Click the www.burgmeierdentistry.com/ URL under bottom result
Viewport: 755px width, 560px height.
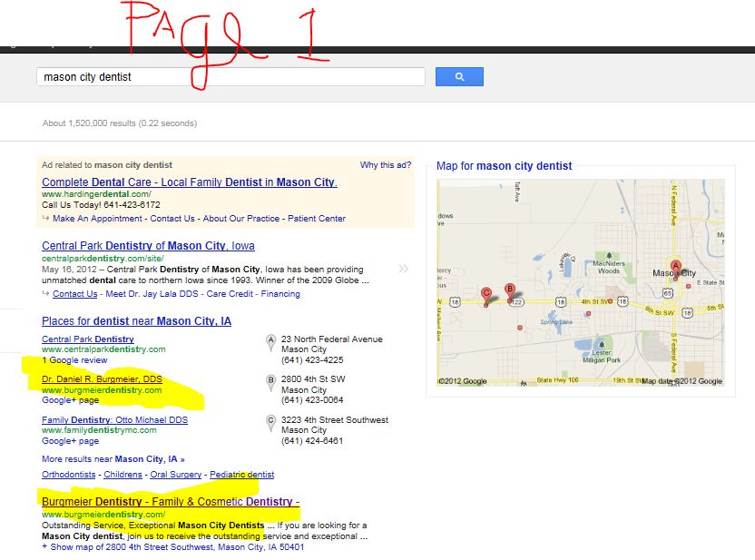point(103,515)
